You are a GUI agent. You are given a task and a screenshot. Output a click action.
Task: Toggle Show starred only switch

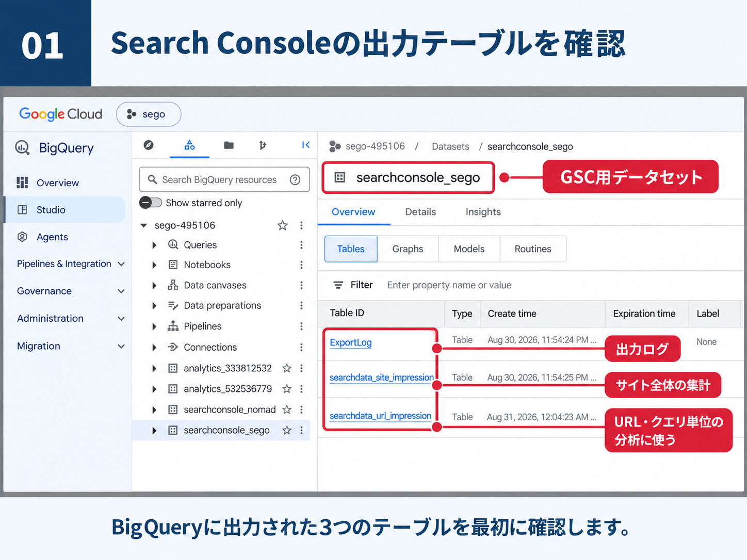tap(151, 203)
